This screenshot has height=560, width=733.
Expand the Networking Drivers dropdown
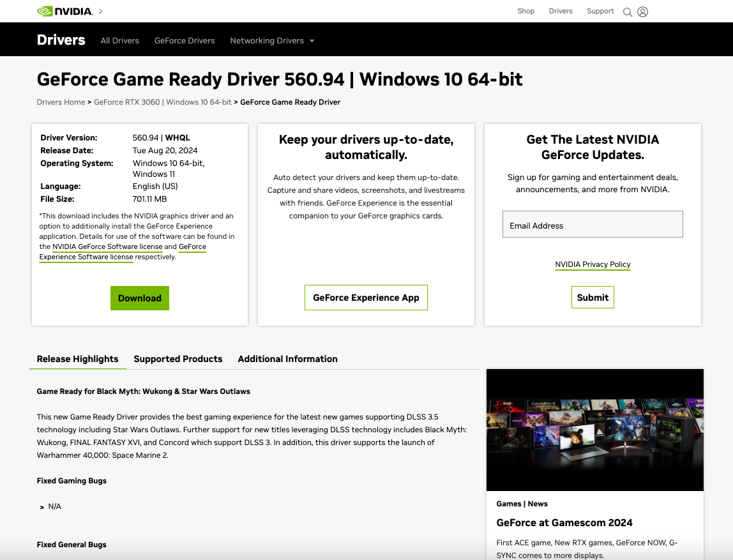click(272, 41)
